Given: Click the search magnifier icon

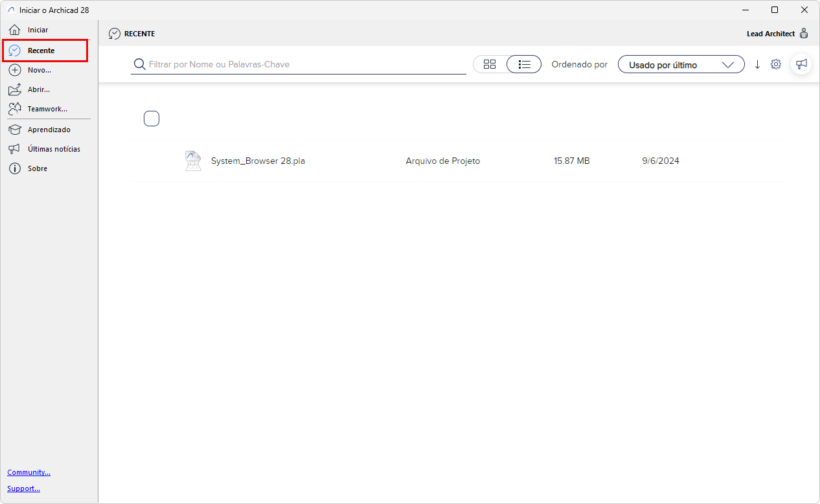Looking at the screenshot, I should 139,64.
